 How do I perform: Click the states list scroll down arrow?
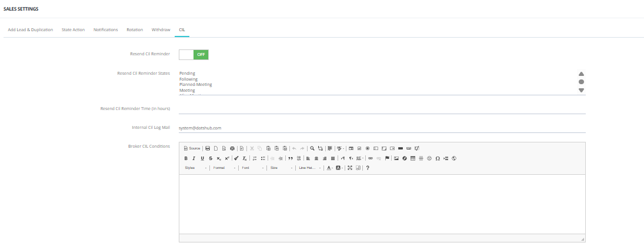point(581,91)
